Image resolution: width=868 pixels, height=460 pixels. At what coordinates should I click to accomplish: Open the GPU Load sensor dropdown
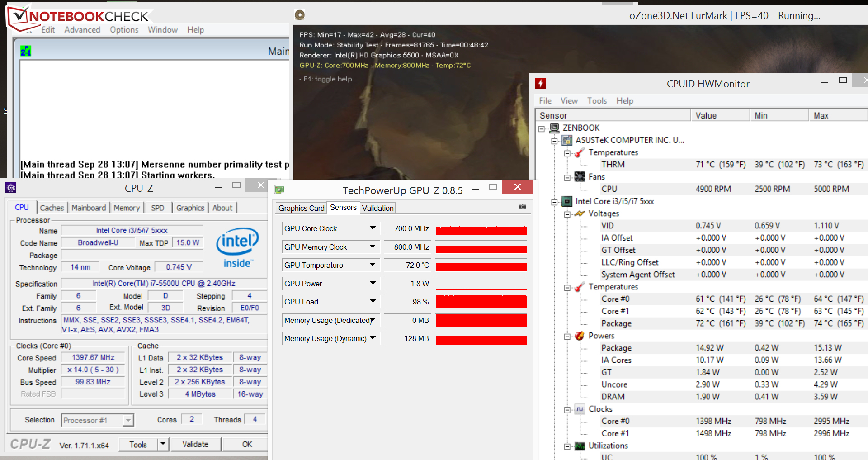[x=373, y=301]
